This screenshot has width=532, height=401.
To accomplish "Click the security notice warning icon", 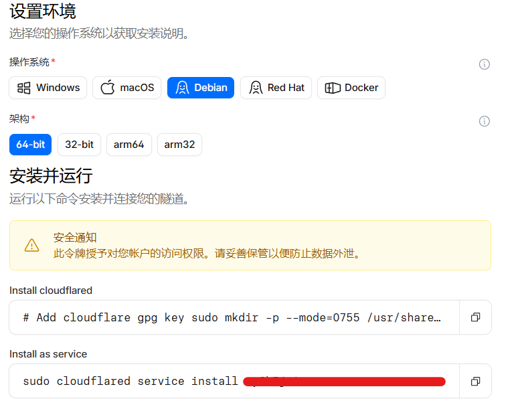I will point(32,245).
